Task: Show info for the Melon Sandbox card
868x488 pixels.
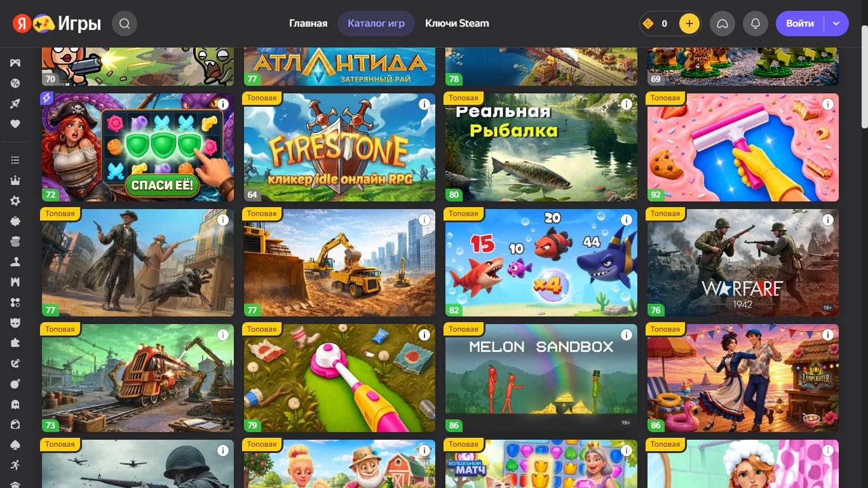Action: coord(627,335)
